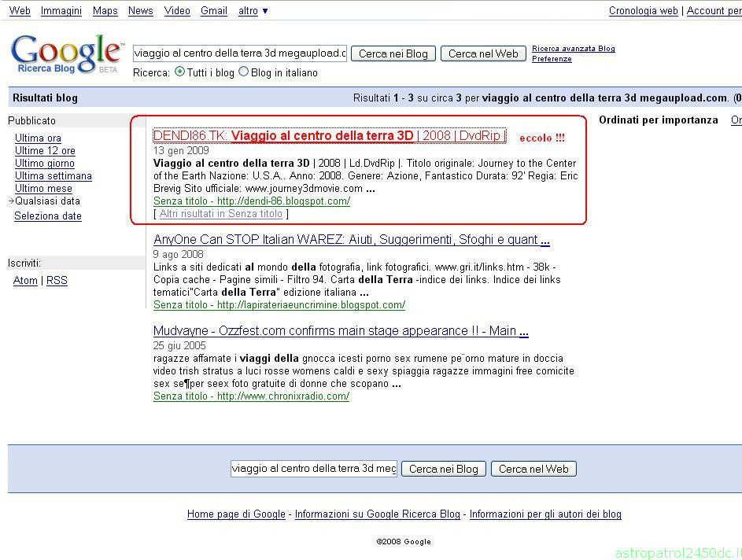Click the top 'Cerca nei Blog' button
742x560 pixels.
(393, 53)
